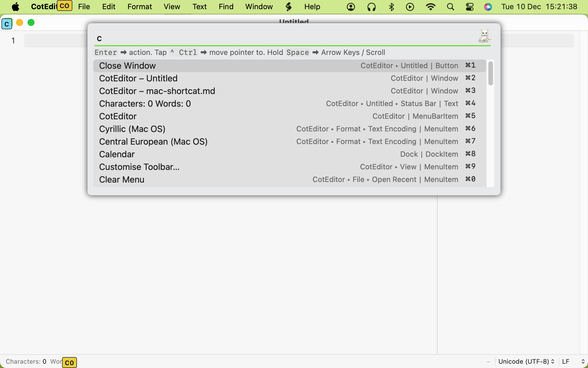Click the headphones menu bar icon

372,7
